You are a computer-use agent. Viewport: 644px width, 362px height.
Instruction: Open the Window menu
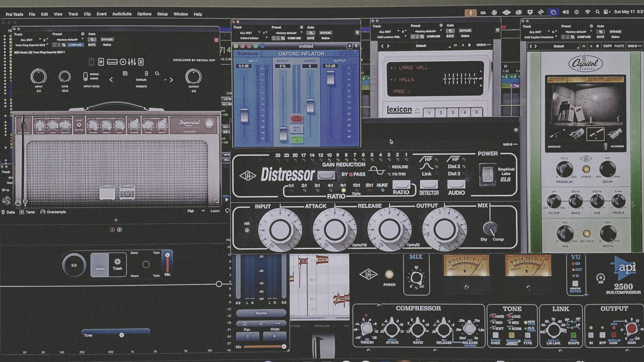point(181,14)
